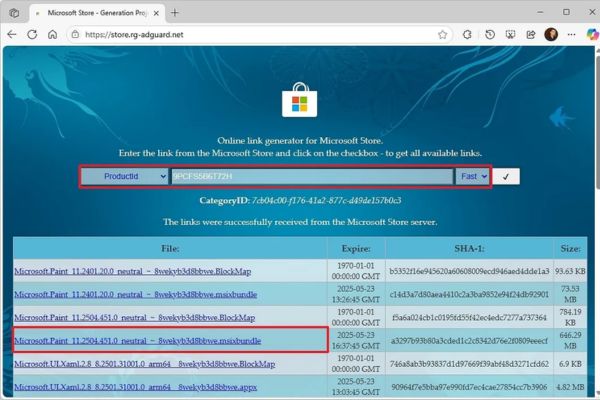This screenshot has width=600, height=400.
Task: Open the Fast ring dropdown
Action: 472,176
